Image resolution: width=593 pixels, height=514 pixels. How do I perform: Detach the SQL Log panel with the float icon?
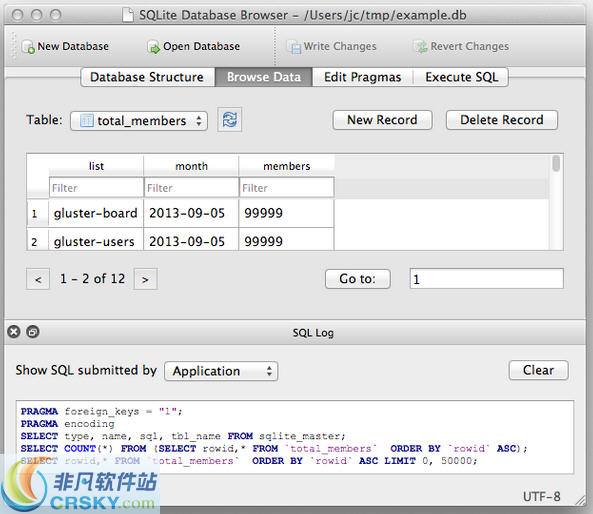point(33,332)
